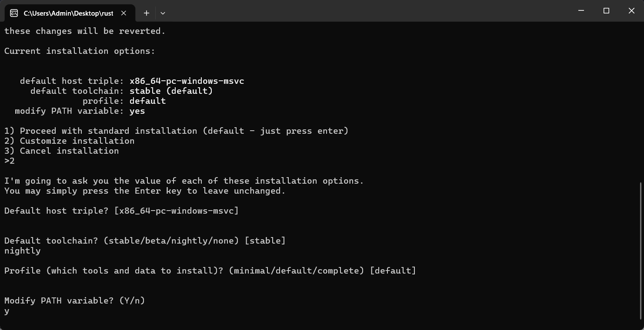Close the C:\Users\Admin\Desktop\rust tab

pyautogui.click(x=123, y=13)
